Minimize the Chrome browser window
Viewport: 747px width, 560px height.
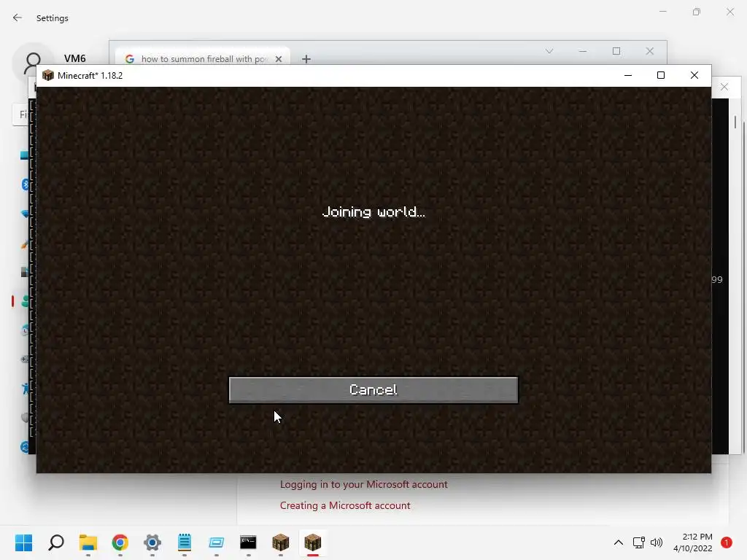coord(583,51)
